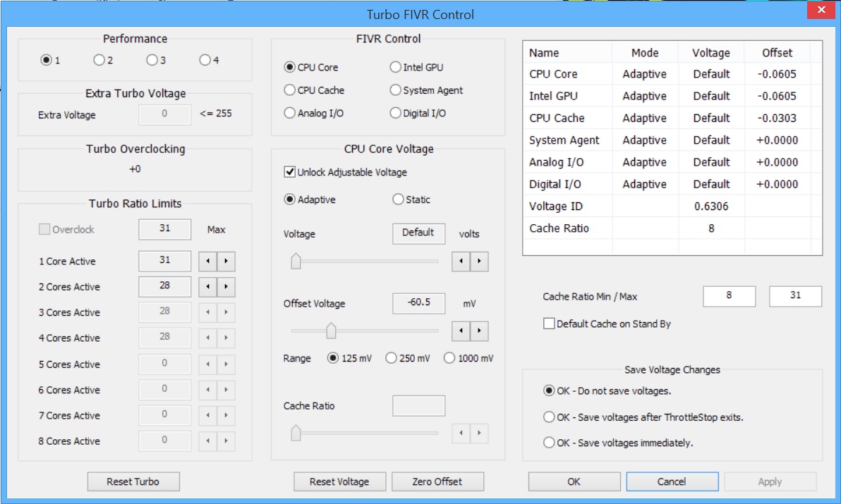Increase the 2 Cores Active ratio

(x=226, y=287)
